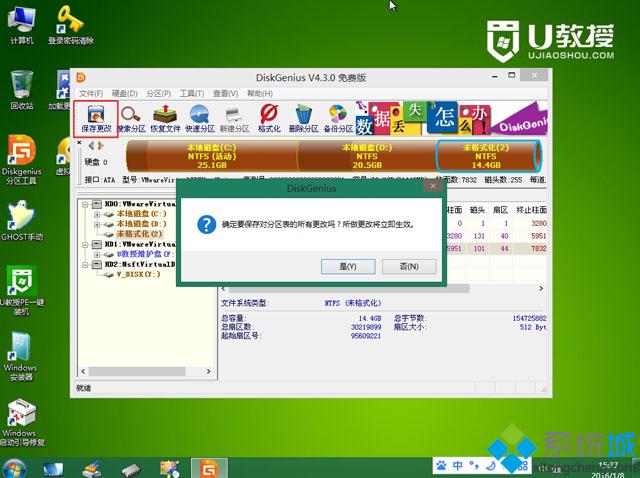This screenshot has height=478, width=640.
Task: Collapse the HD2 MsftVirtualDisk node
Action: 85,265
